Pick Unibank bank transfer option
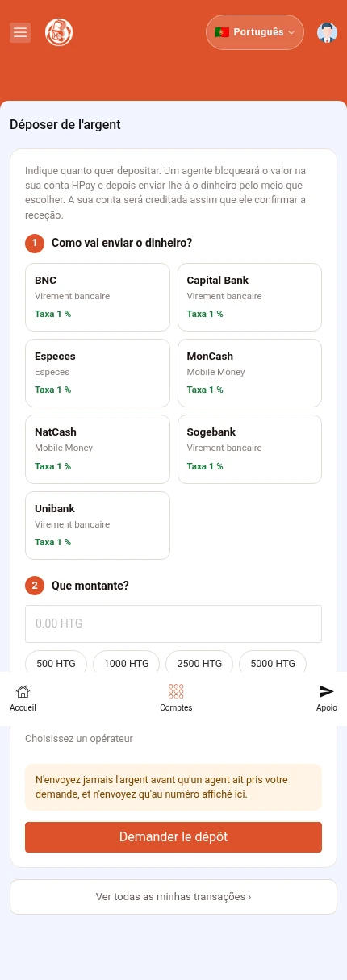This screenshot has height=980, width=347. click(98, 525)
